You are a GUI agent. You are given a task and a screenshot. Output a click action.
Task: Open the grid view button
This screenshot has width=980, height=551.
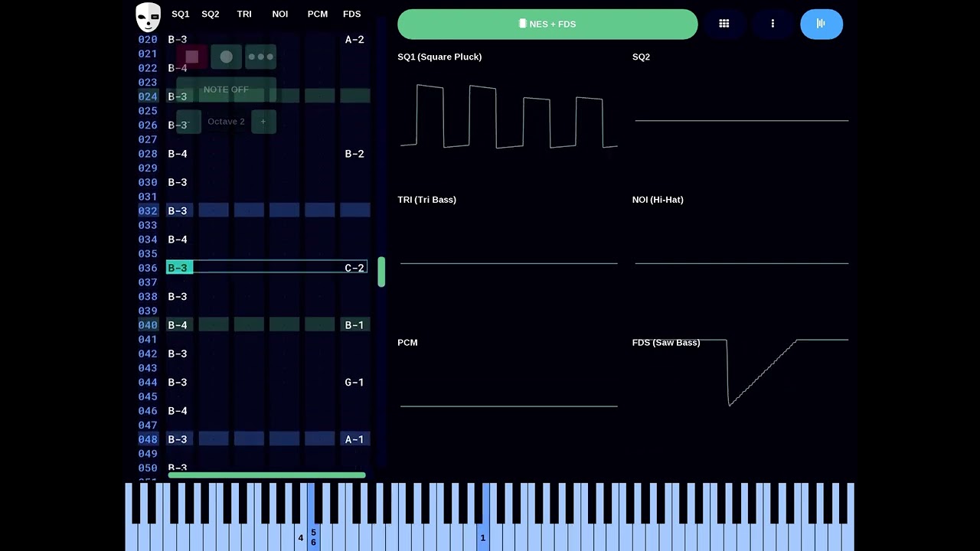click(x=724, y=24)
